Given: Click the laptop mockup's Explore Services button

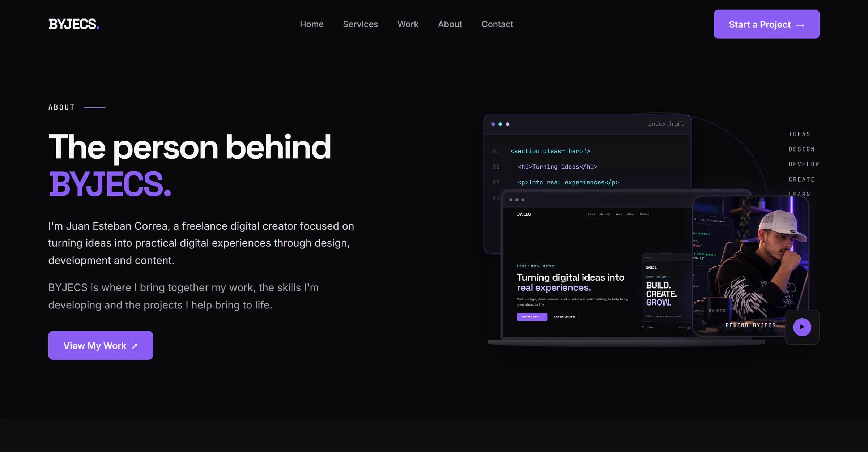Looking at the screenshot, I should point(565,317).
